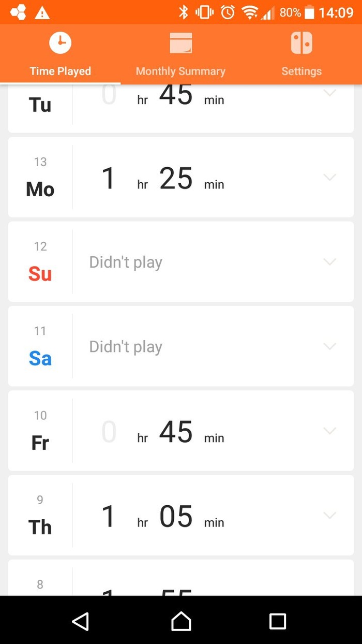362x644 pixels.
Task: Tap the Android back navigation icon
Action: tap(80, 621)
